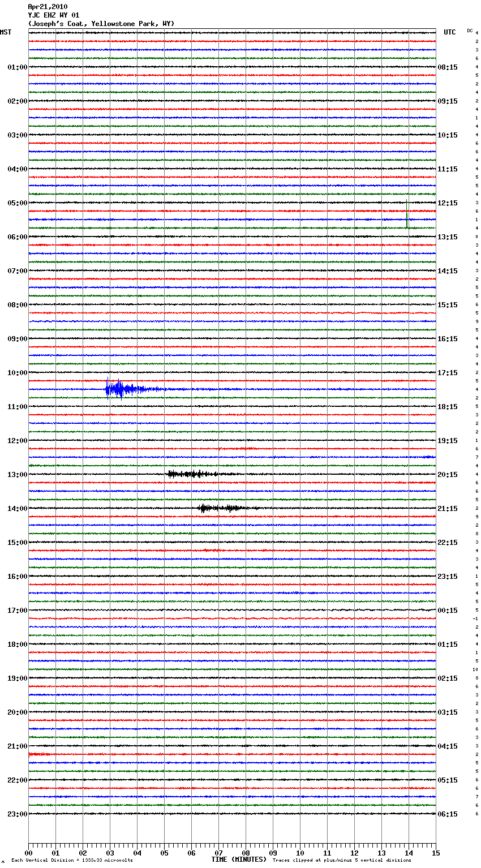Image resolution: width=481 pixels, height=868 pixels.
Task: Click the 08:15 UTC time label
Action: [x=448, y=67]
